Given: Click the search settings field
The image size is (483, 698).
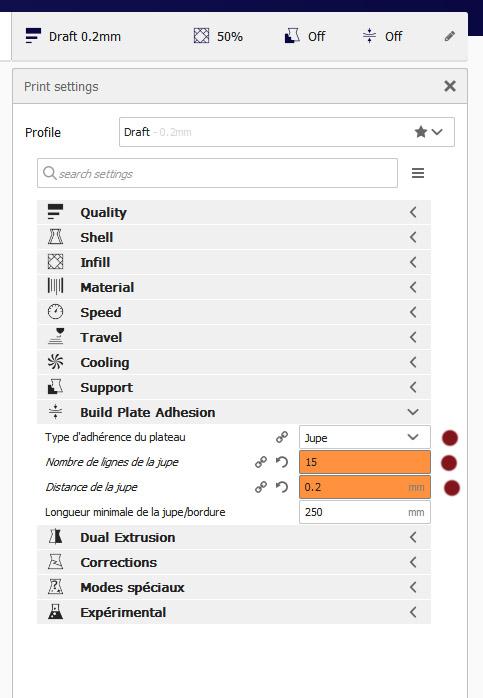Looking at the screenshot, I should point(217,173).
